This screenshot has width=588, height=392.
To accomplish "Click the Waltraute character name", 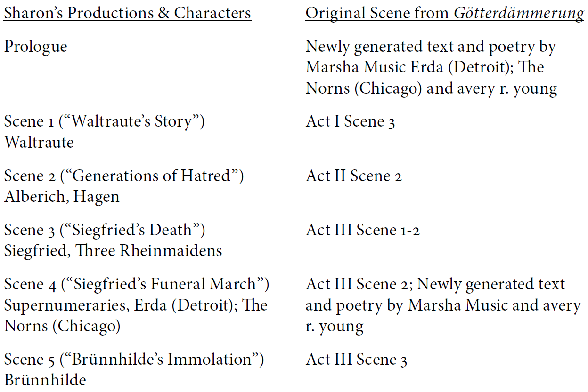I will (x=39, y=142).
